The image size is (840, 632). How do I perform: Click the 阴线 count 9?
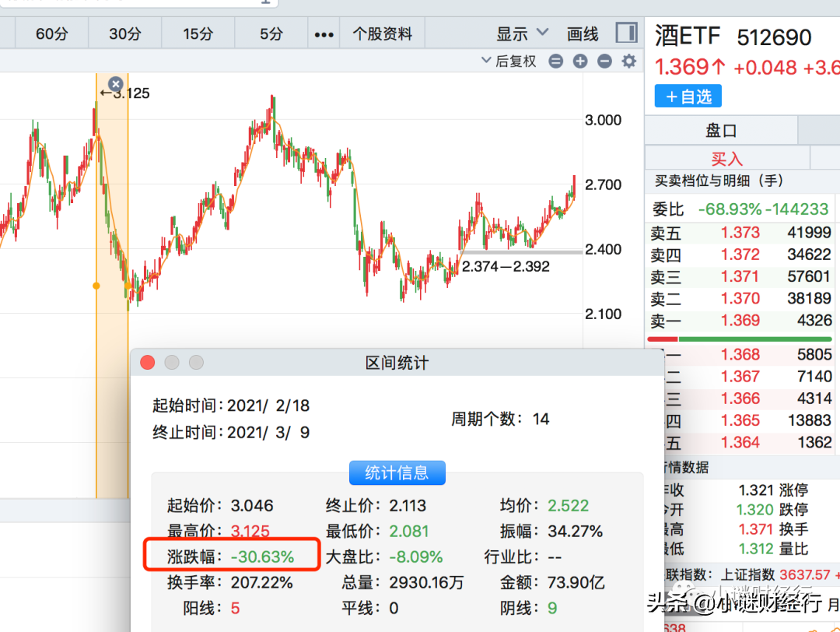pos(552,609)
